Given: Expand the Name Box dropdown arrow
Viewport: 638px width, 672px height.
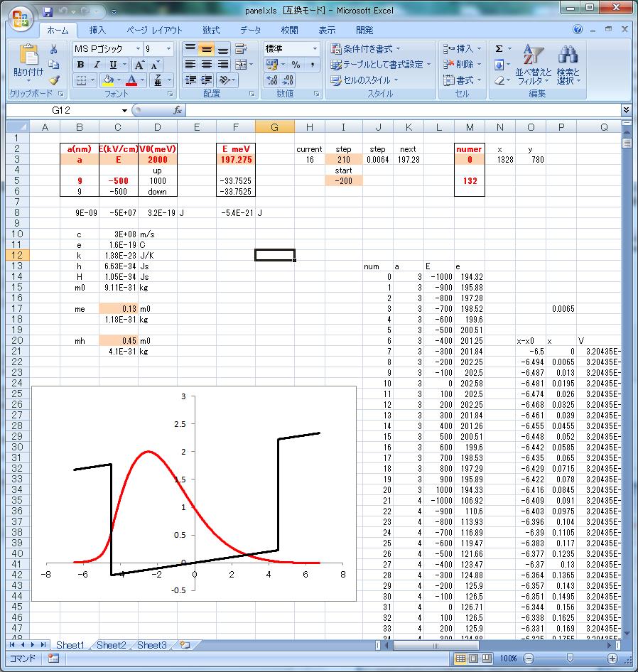Looking at the screenshot, I should [124, 111].
